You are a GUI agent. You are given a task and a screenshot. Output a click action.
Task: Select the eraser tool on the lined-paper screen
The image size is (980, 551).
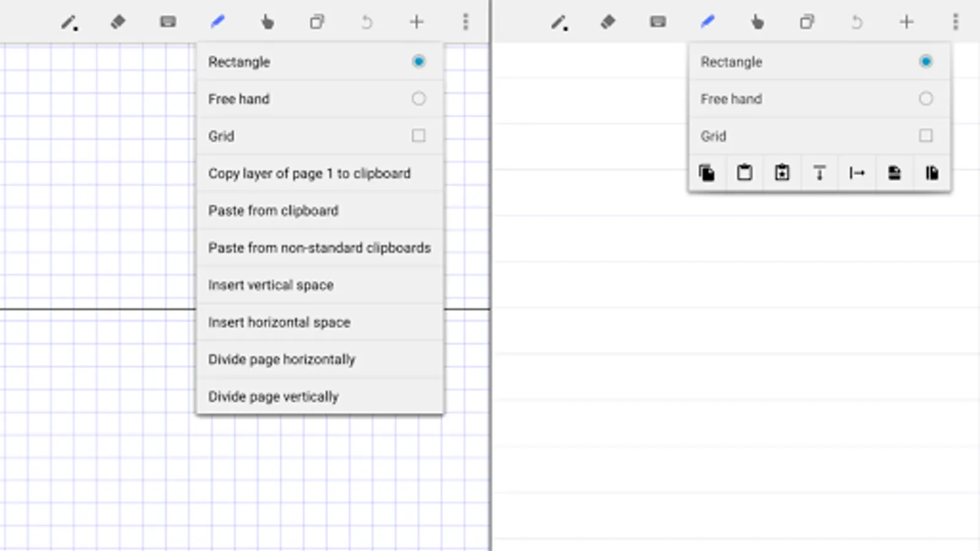click(608, 22)
